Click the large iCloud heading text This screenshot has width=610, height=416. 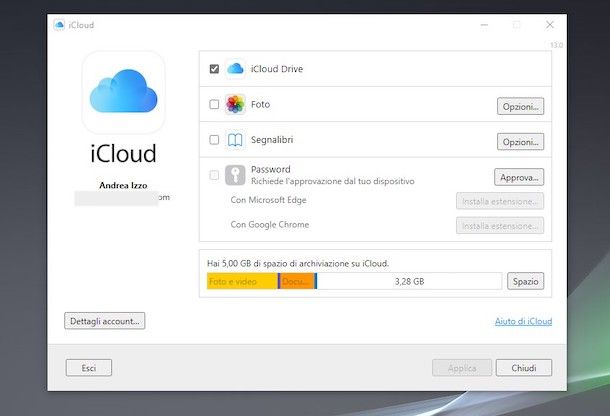123,153
